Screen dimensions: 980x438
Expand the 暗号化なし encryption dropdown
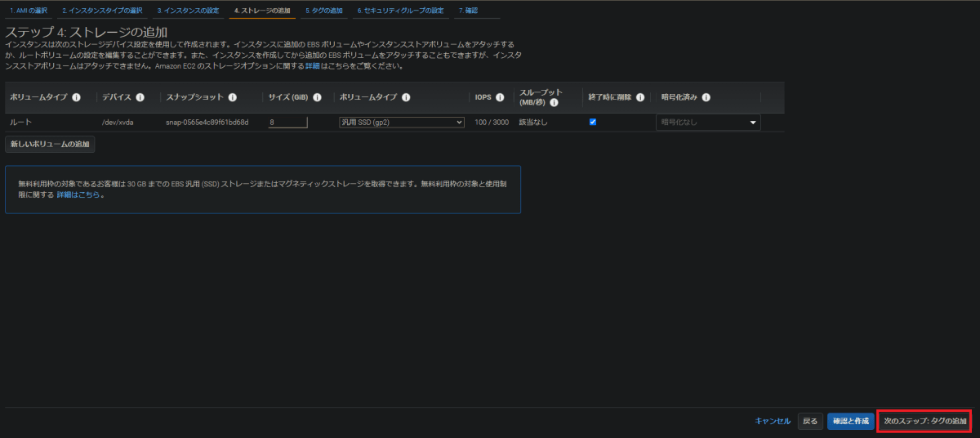[x=708, y=122]
